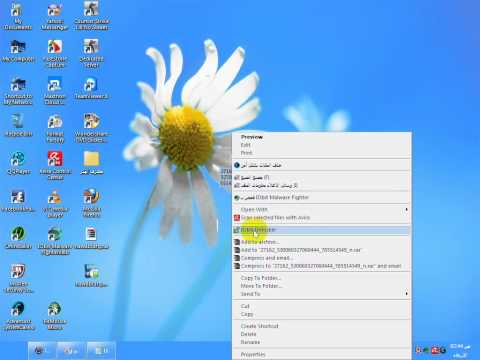
Task: Expand the Open With submenu
Action: tap(321, 209)
